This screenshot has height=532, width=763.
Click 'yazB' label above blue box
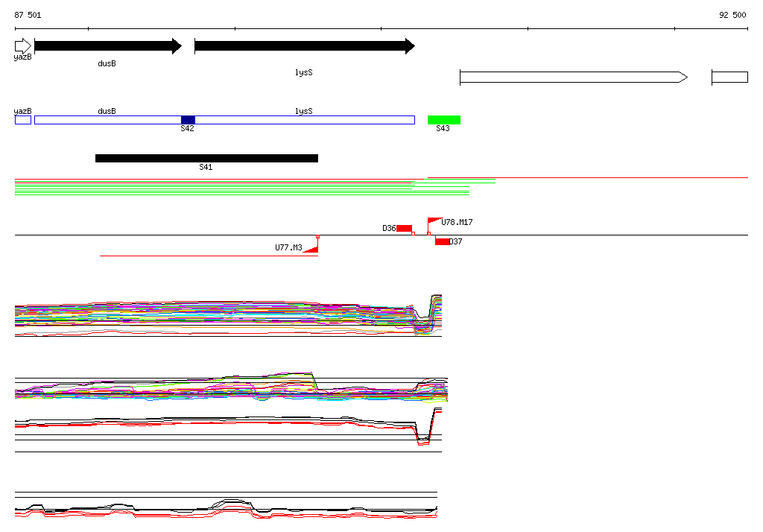(x=23, y=112)
